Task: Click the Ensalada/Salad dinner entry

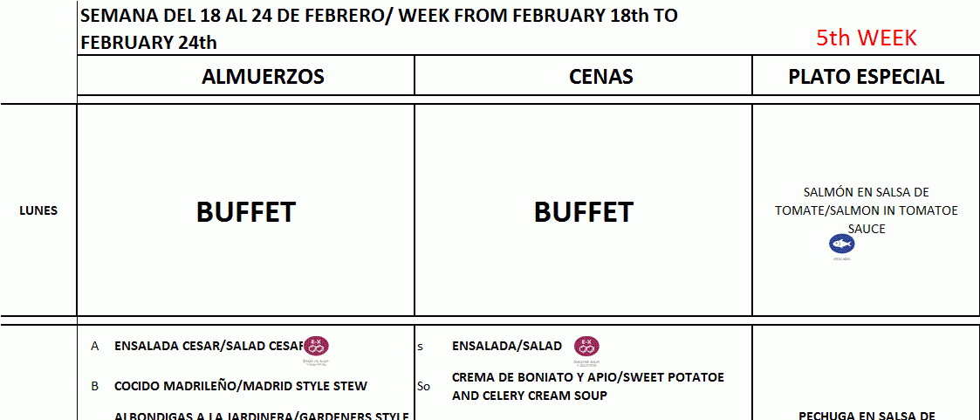Action: coord(507,346)
